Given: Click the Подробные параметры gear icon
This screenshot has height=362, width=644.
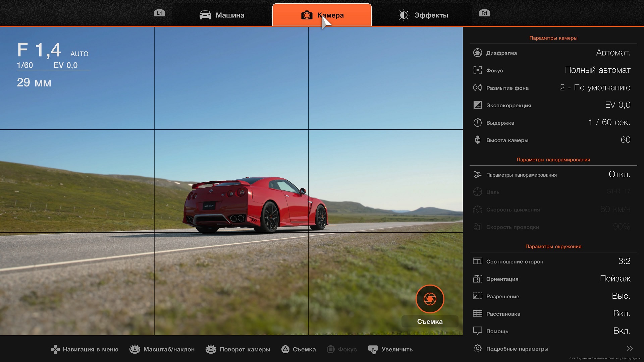Looking at the screenshot, I should [477, 349].
